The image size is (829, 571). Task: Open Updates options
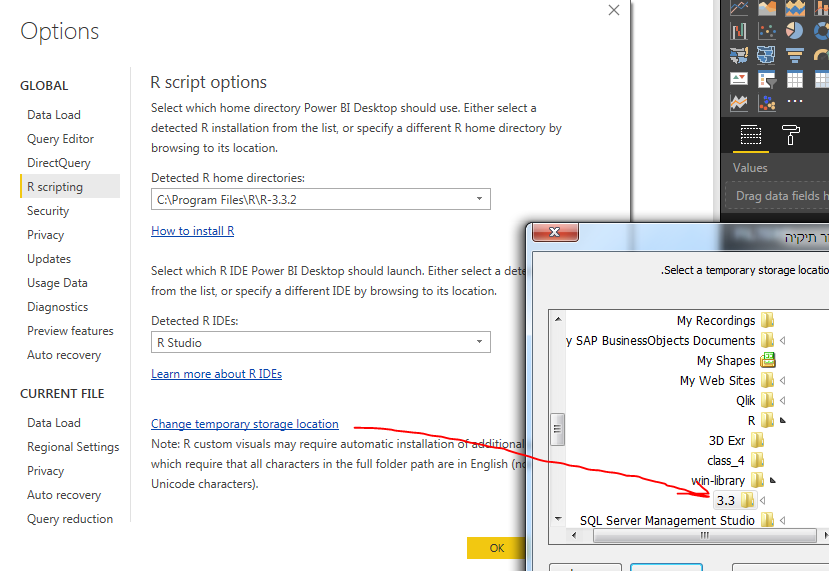[49, 259]
